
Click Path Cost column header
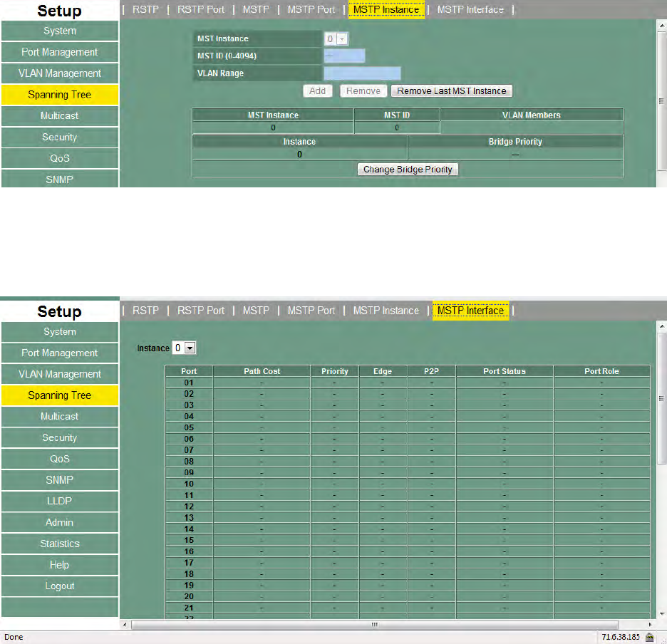click(x=262, y=371)
